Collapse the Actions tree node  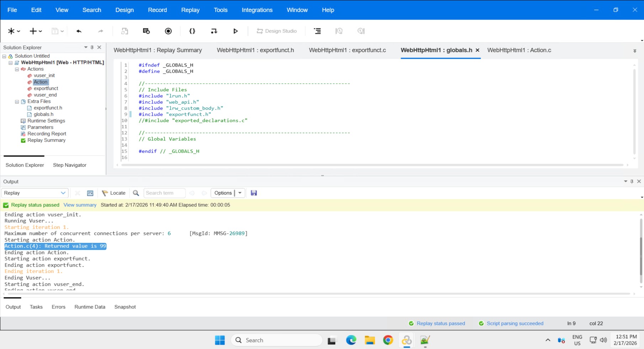point(17,69)
